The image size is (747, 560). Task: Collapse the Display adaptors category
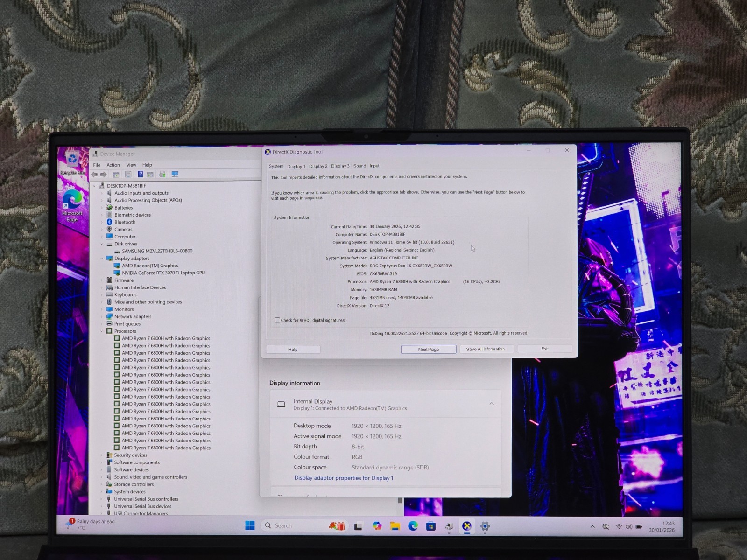(x=102, y=259)
